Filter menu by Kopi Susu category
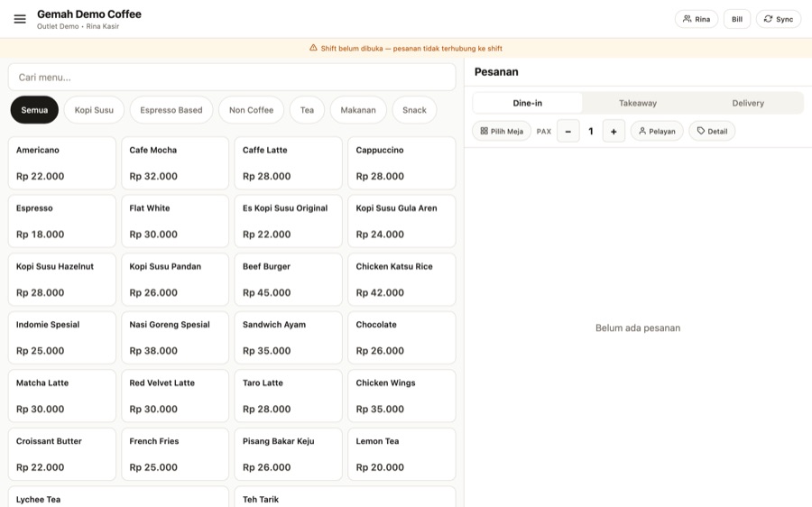 pyautogui.click(x=94, y=110)
